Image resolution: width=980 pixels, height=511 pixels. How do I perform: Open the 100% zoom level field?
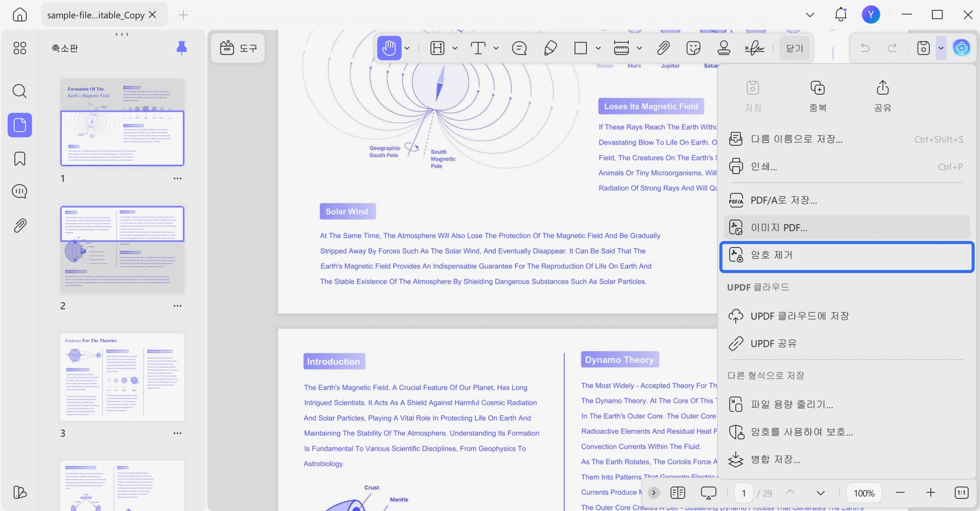(x=864, y=493)
